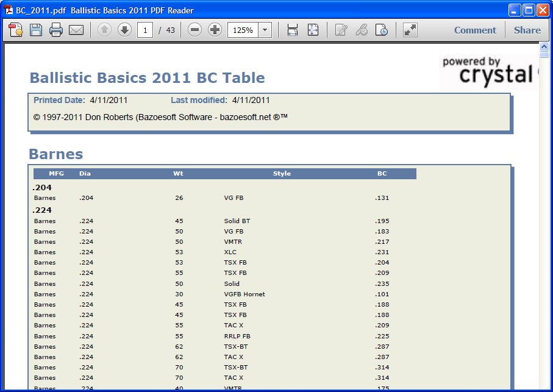Open the document history icon

click(382, 29)
